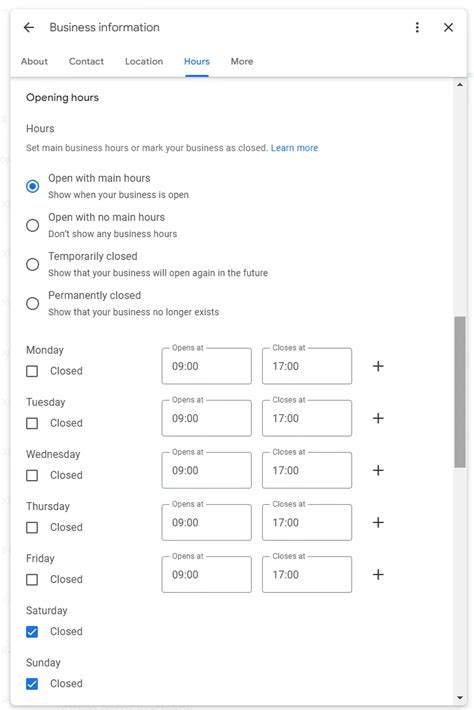This screenshot has width=474, height=710.
Task: Select Permanently closed option
Action: (33, 303)
